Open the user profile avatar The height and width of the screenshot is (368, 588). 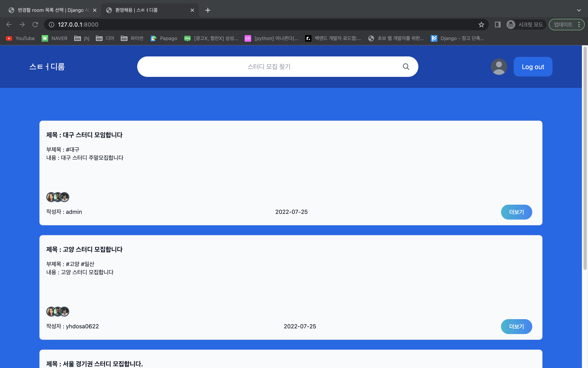499,67
